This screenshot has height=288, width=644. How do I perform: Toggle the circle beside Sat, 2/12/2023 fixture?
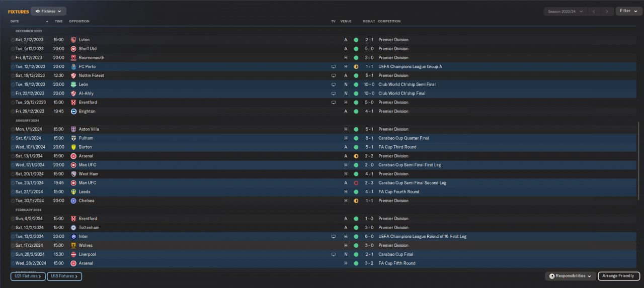tap(13, 40)
